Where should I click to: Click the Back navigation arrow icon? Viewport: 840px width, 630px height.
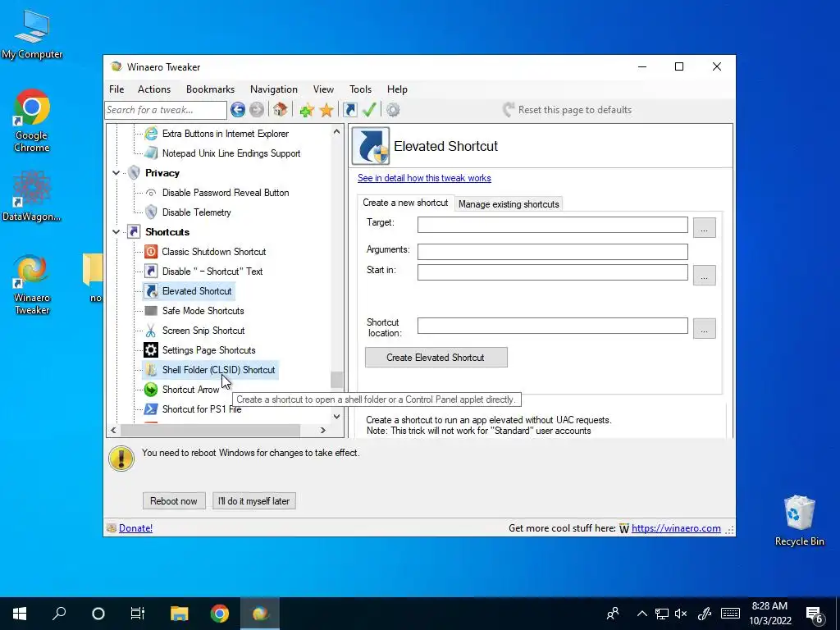[x=238, y=110]
